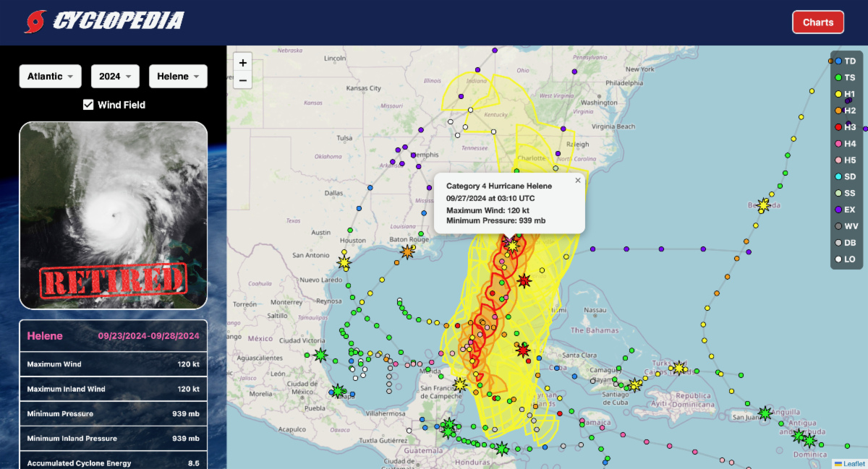Zoom in on the map
This screenshot has height=469, width=868.
(243, 63)
